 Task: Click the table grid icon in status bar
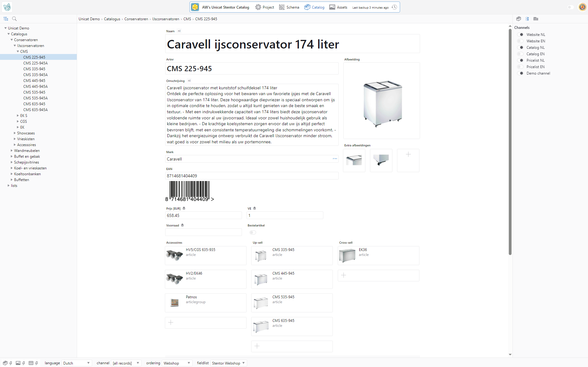31,363
